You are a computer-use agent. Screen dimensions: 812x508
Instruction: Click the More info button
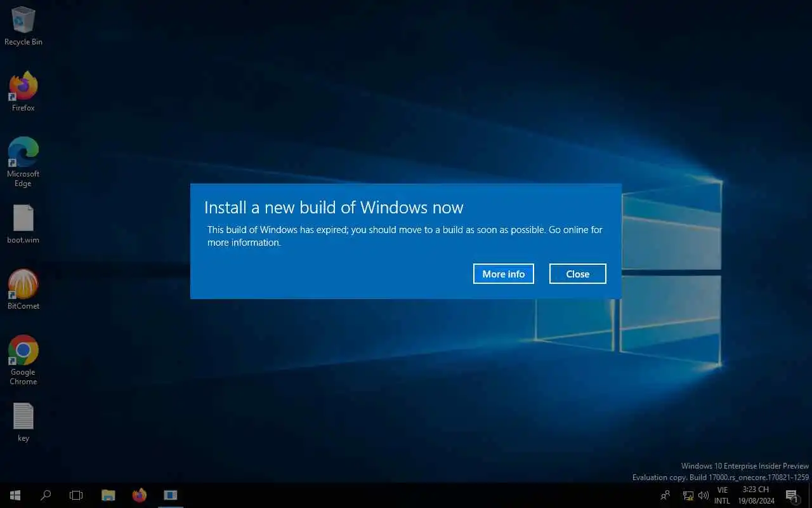[x=504, y=274]
